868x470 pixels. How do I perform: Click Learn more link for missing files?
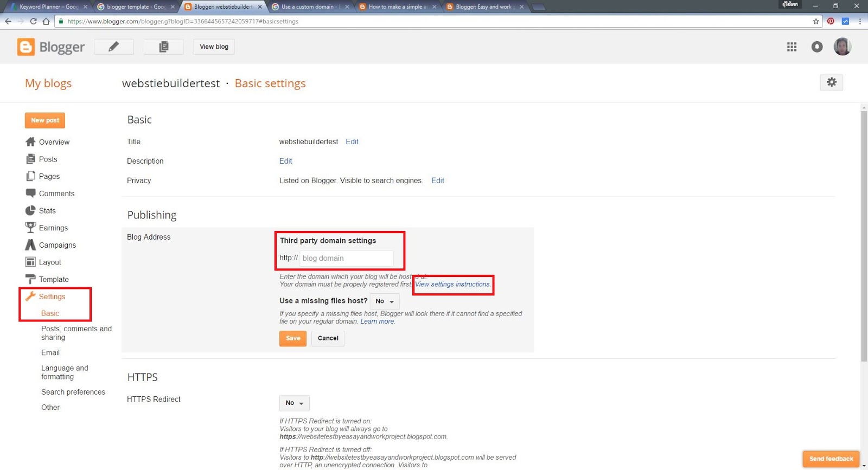click(377, 321)
